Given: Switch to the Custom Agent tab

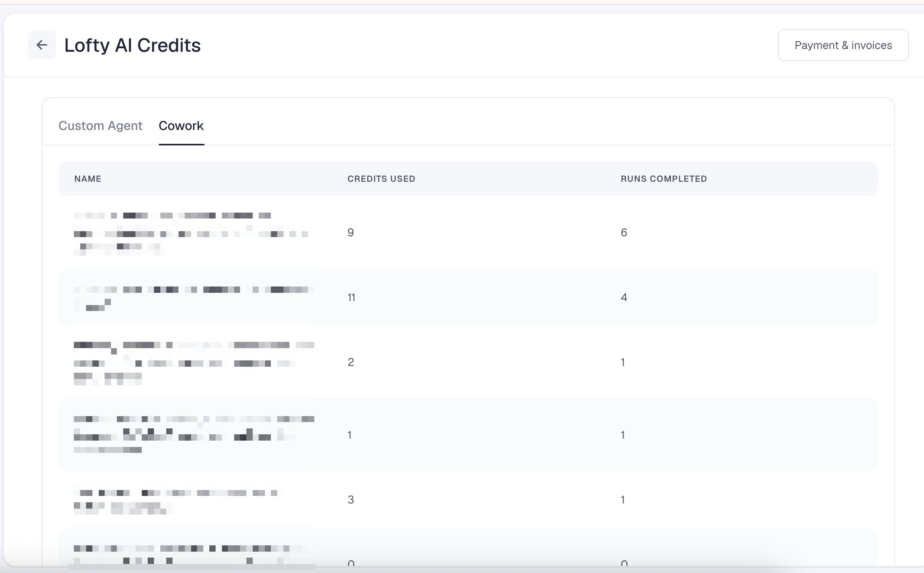Looking at the screenshot, I should (100, 126).
